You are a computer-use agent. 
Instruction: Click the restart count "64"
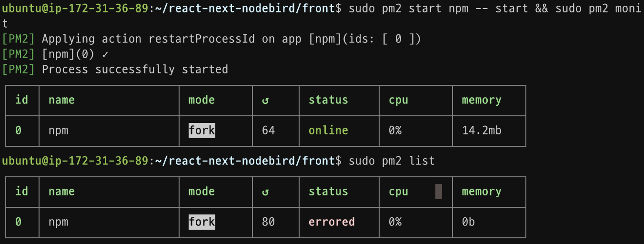point(268,130)
